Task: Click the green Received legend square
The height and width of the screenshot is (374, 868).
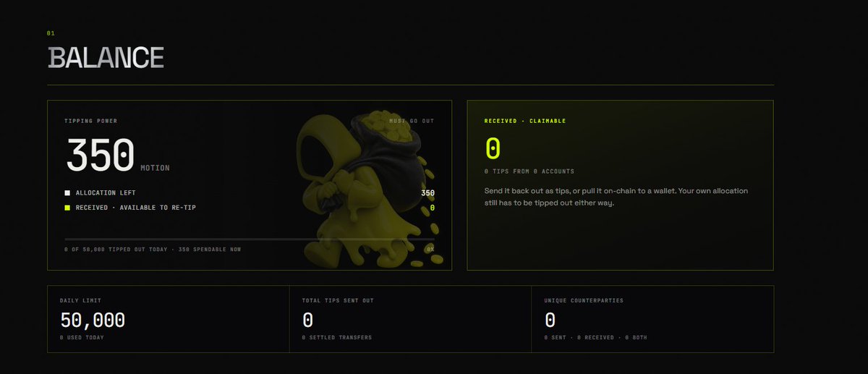Action: (x=67, y=208)
